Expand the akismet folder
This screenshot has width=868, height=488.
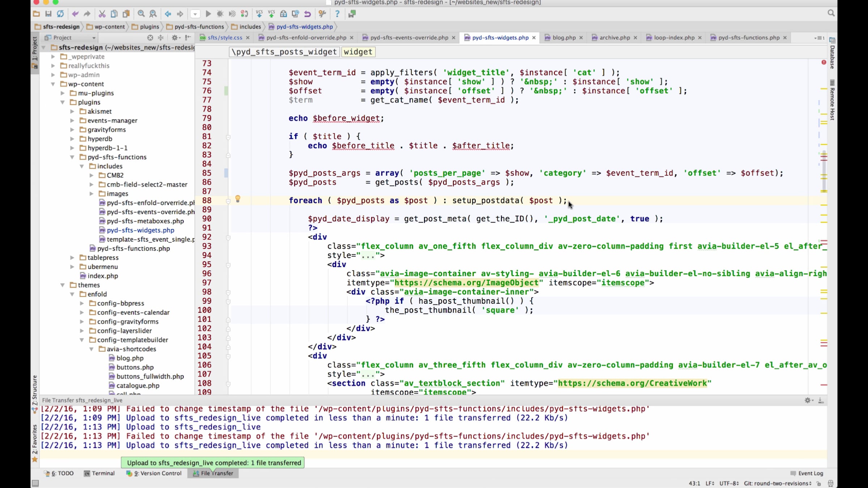[72, 111]
